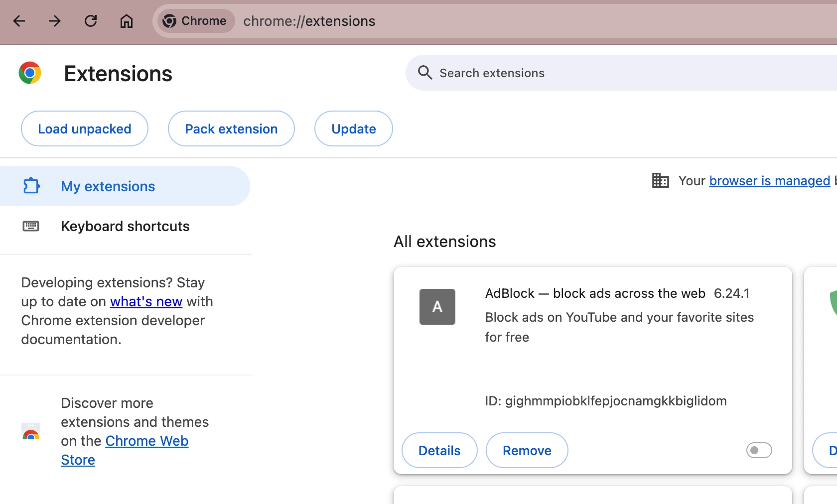Open the what's new link
Viewport: 837px width, 504px height.
pyautogui.click(x=146, y=302)
